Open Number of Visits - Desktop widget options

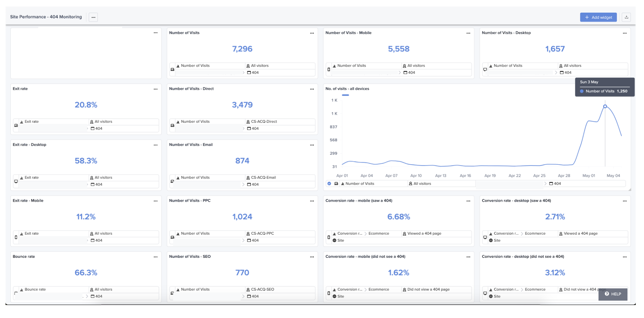coord(625,33)
